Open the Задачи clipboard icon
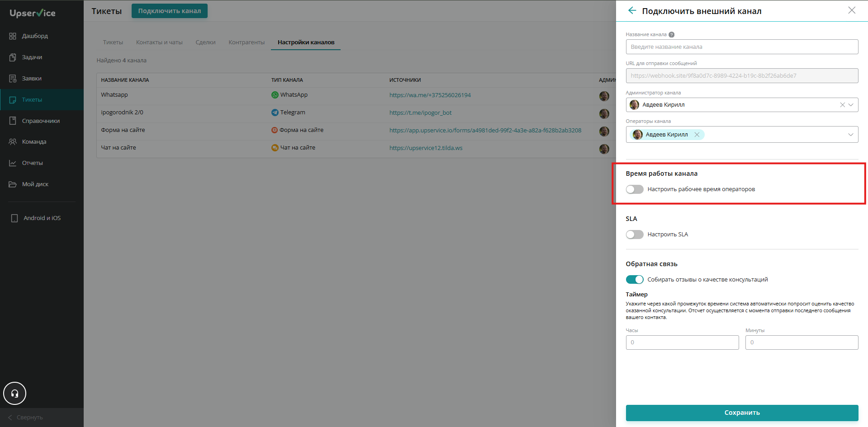This screenshot has height=427, width=868. [13, 57]
